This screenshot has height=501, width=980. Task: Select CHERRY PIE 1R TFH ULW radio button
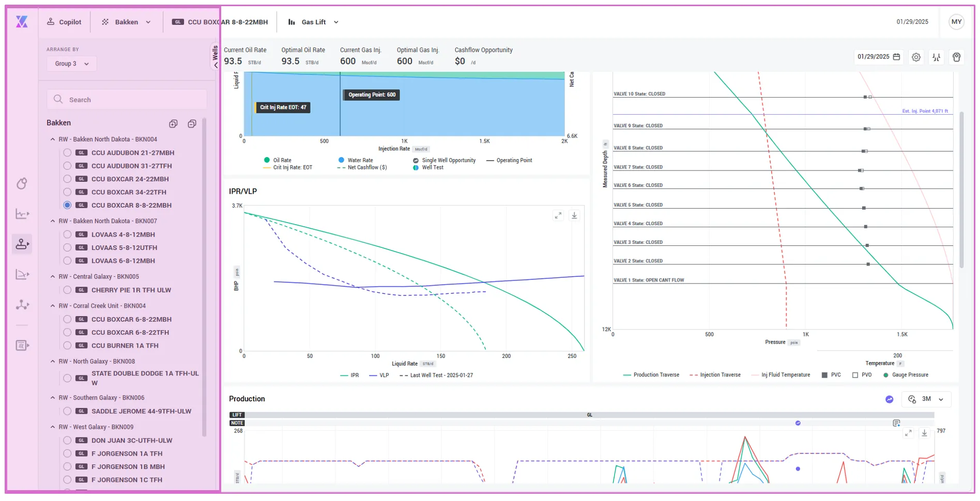pyautogui.click(x=67, y=290)
